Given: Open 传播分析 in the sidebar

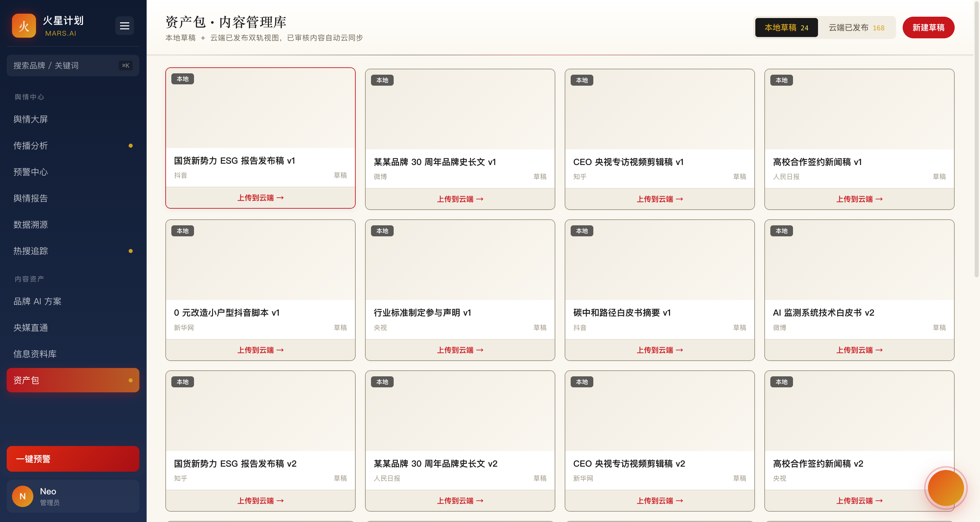Looking at the screenshot, I should (73, 146).
